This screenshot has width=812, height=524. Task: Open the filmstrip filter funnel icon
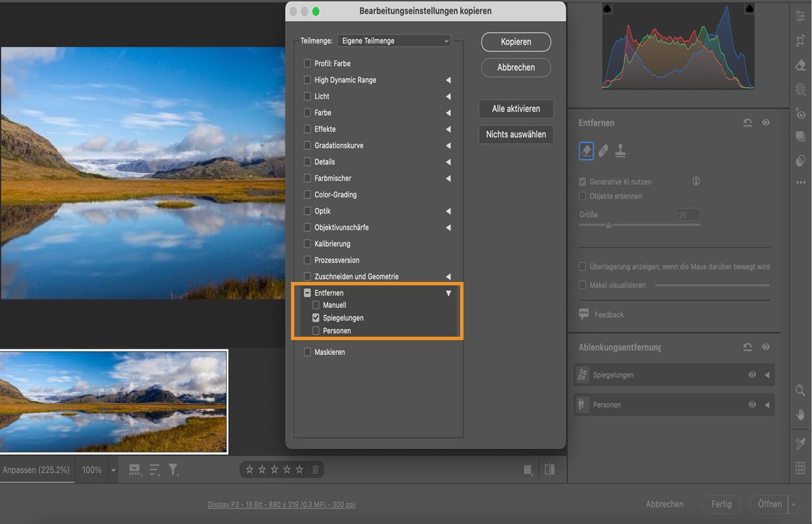[x=173, y=469]
